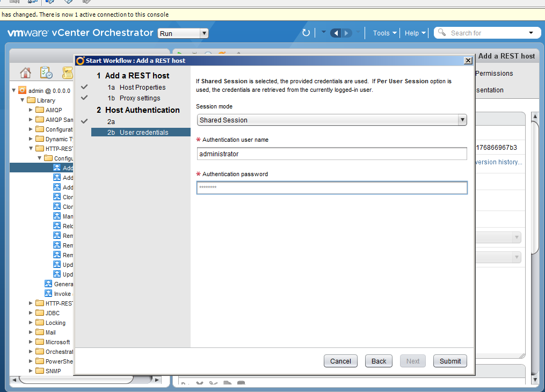Click the tree panel horizontal scrollbar
The width and height of the screenshot is (545, 392).
coord(76,380)
